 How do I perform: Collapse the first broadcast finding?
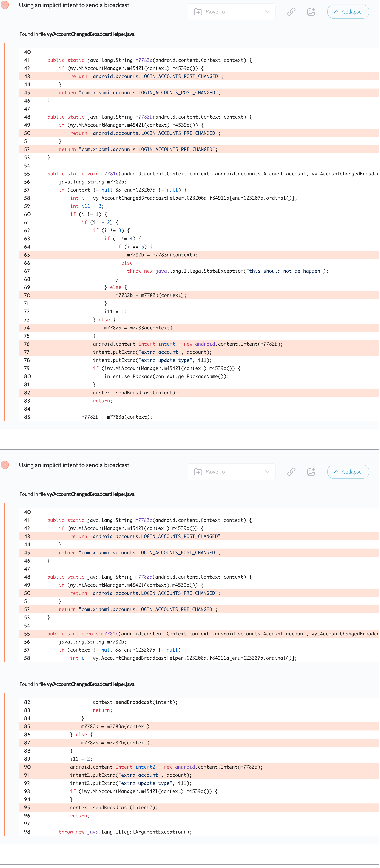348,12
